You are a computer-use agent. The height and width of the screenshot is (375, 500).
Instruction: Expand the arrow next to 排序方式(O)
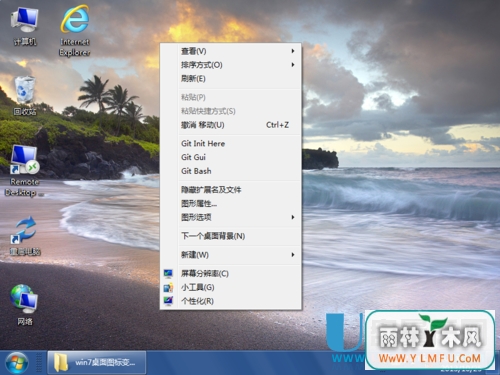pyautogui.click(x=293, y=65)
